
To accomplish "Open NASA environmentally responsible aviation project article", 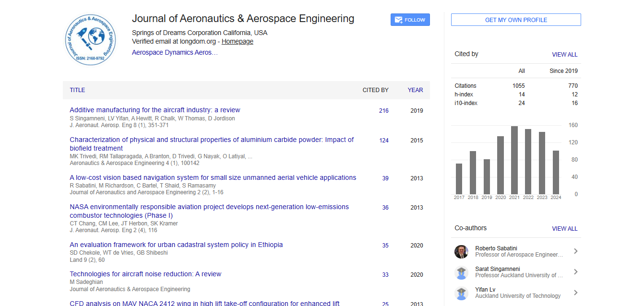I will coord(209,211).
